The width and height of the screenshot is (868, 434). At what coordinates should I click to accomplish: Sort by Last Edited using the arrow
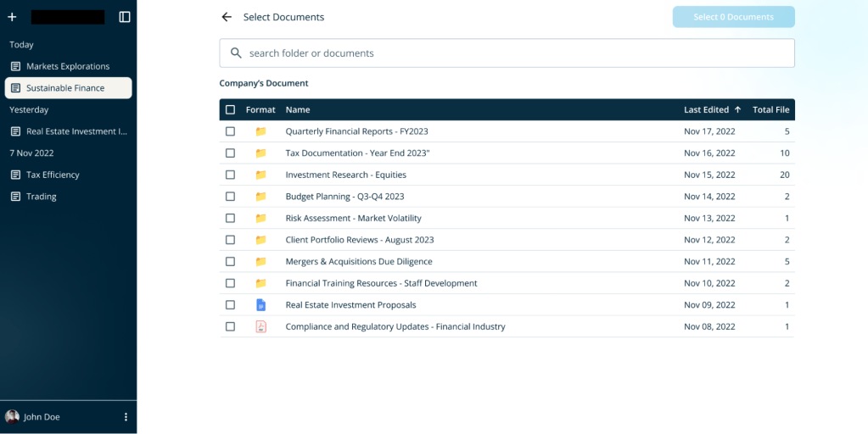click(737, 109)
